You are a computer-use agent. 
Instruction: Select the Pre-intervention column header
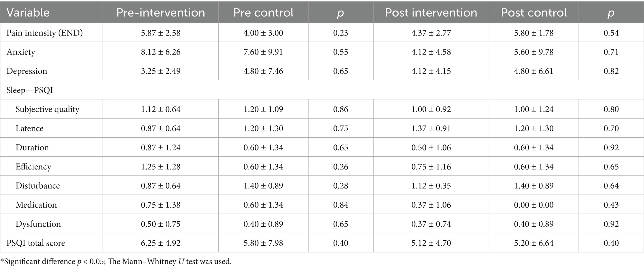coord(161,12)
